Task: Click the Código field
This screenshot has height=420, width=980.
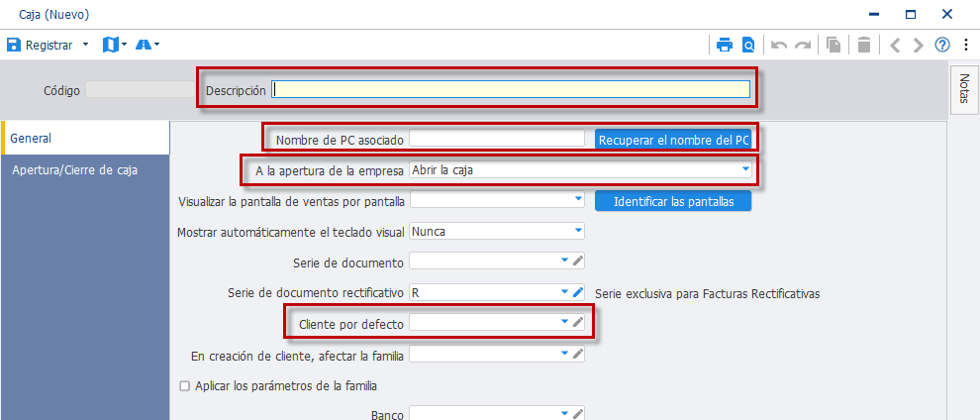Action: tap(141, 90)
